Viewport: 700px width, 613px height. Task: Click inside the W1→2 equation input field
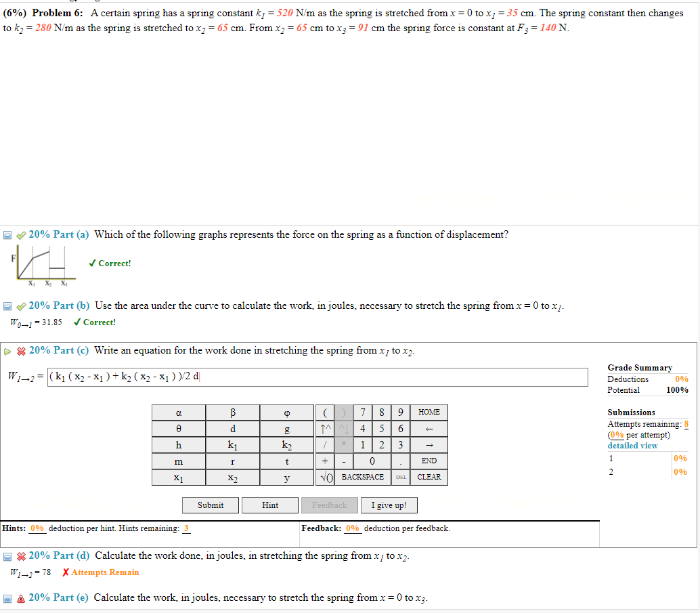(x=317, y=377)
